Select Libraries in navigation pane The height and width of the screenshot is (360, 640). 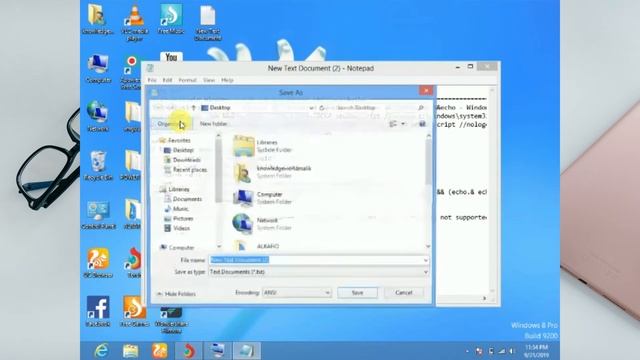click(x=175, y=189)
